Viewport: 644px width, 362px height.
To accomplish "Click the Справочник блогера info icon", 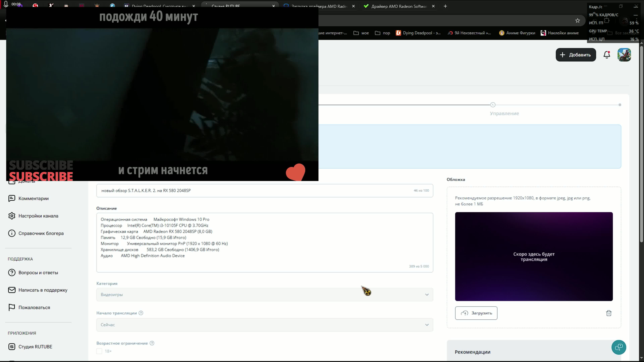I will pos(12,233).
